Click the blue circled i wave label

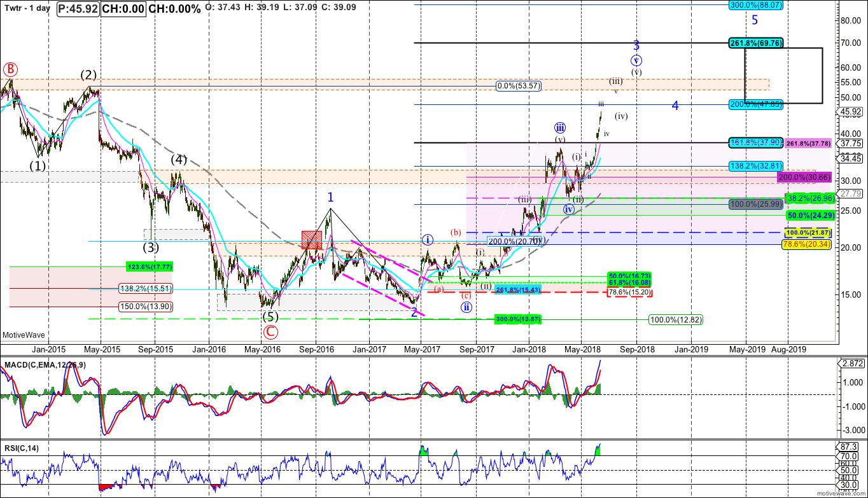(427, 240)
